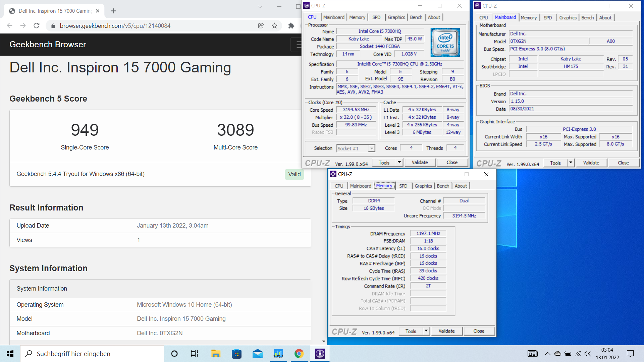Screen dimensions: 644x362
Task: Select the DRAM Frequency value 1197.1 MHz
Action: coord(428,234)
